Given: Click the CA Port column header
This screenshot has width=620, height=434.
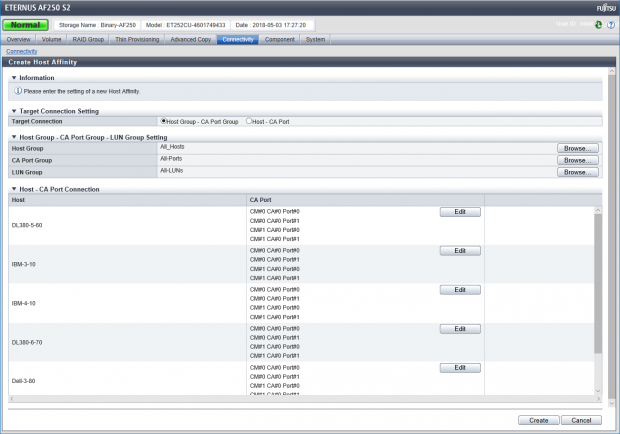Looking at the screenshot, I should click(365, 200).
